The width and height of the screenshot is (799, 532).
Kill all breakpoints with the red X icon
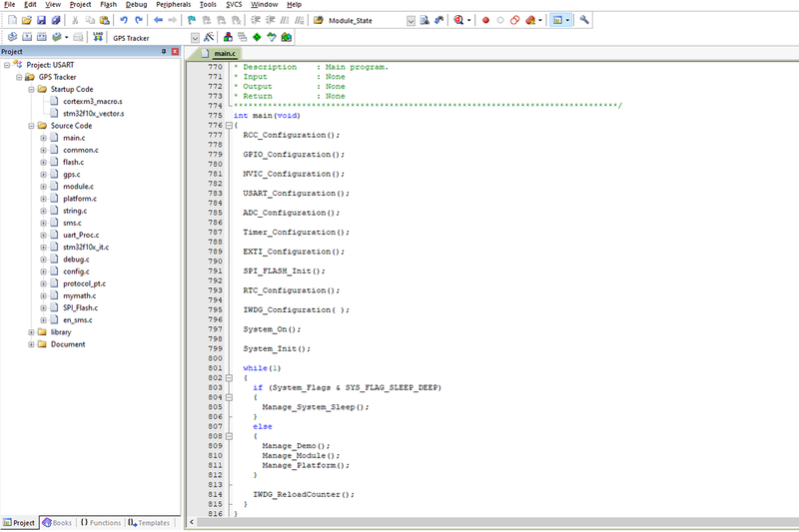pos(530,20)
